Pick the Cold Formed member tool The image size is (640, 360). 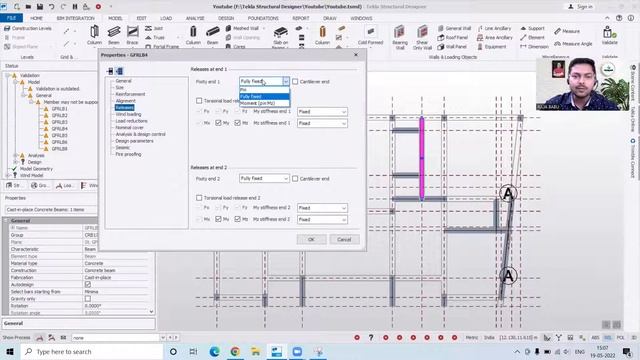pos(370,36)
